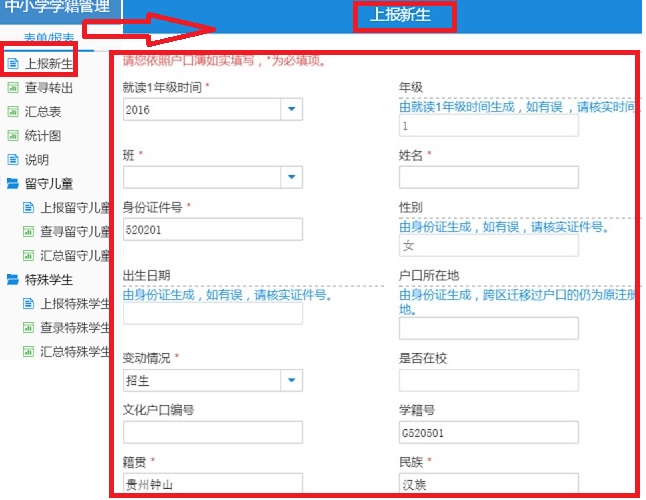Select 汇总特殊学生 in the tree
This screenshot has height=500, width=646.
(x=75, y=352)
